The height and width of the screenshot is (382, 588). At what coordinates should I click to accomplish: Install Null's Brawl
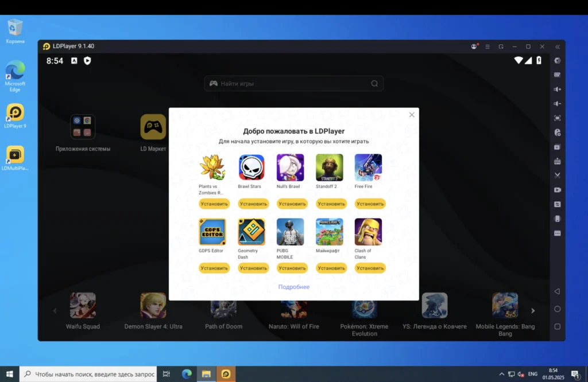click(292, 204)
